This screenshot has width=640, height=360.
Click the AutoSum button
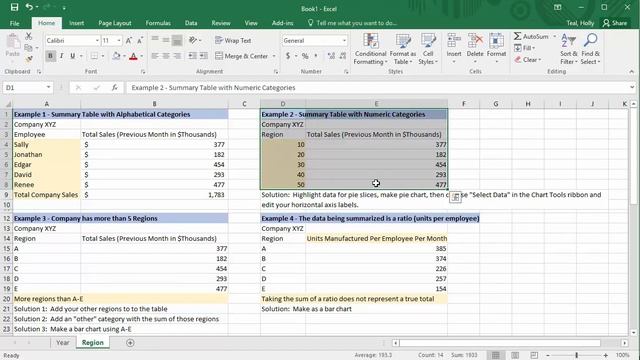coord(531,36)
